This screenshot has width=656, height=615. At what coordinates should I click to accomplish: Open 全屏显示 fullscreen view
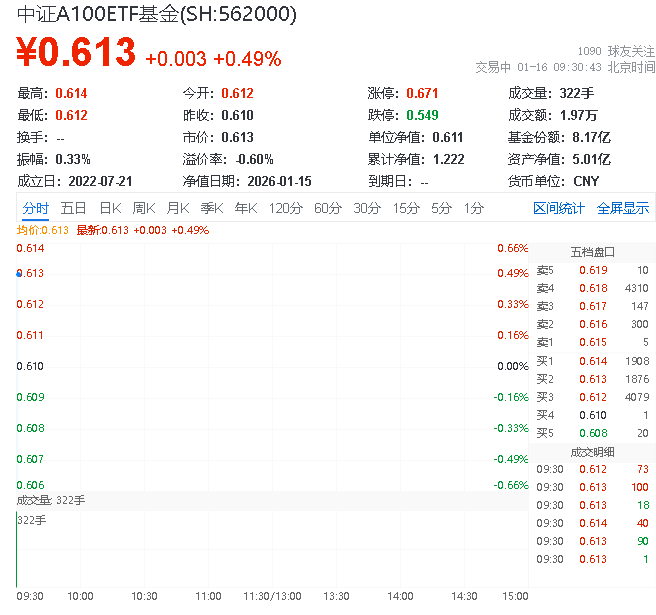pyautogui.click(x=623, y=208)
